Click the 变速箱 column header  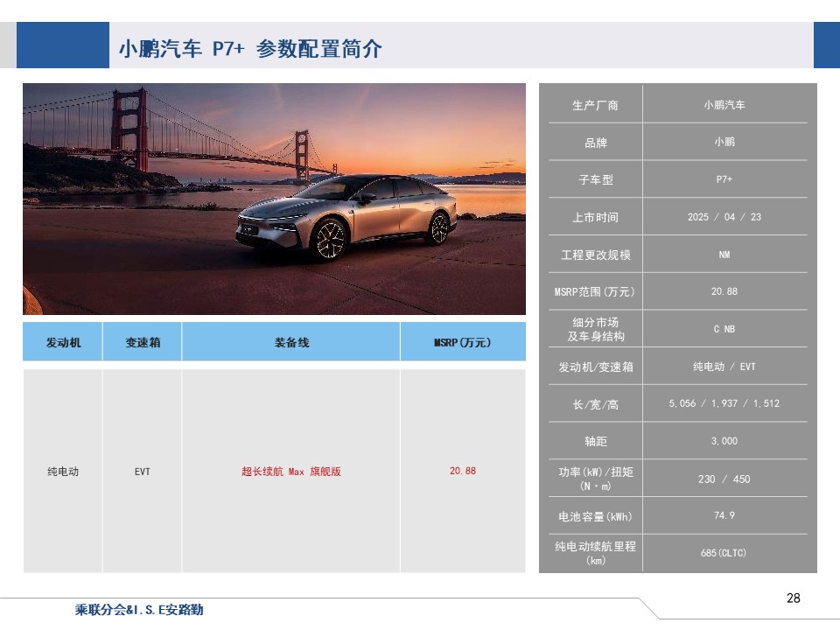(143, 342)
